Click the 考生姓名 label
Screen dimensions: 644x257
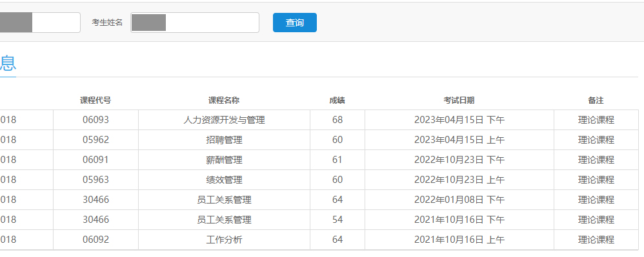tap(107, 23)
